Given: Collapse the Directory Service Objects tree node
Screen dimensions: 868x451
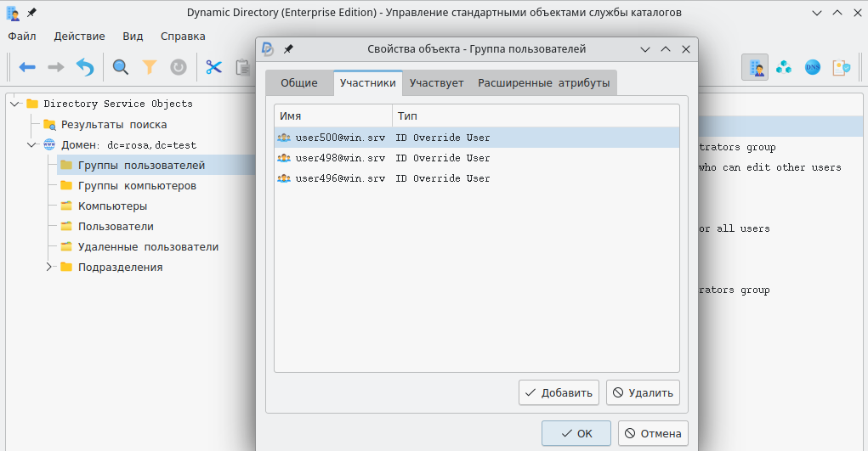Looking at the screenshot, I should (14, 104).
